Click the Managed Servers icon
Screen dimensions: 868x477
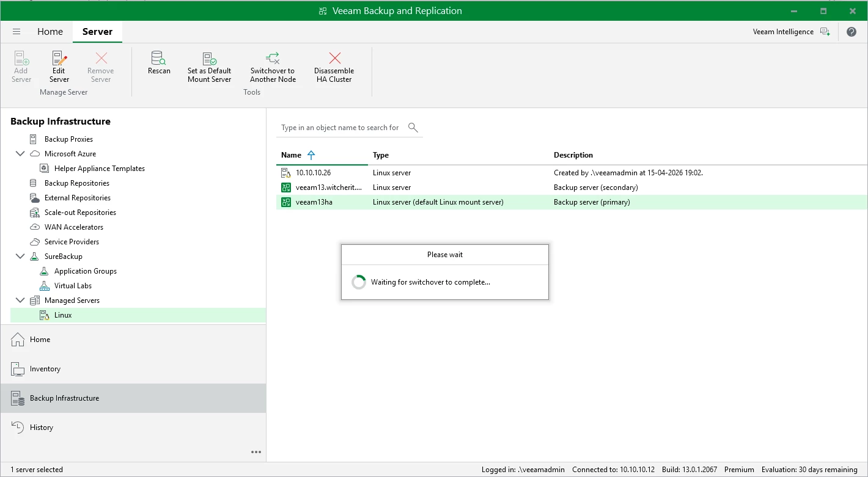34,300
